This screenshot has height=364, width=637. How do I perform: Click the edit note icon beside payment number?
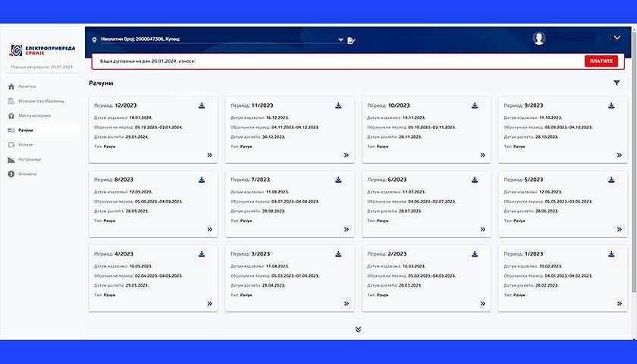point(351,40)
